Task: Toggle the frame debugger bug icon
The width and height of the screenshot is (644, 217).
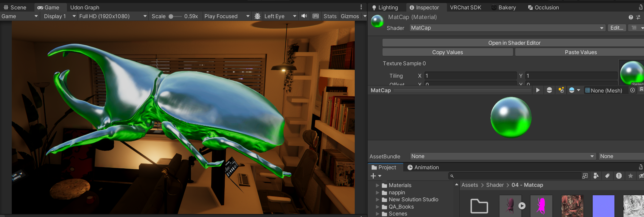Action: point(257,16)
